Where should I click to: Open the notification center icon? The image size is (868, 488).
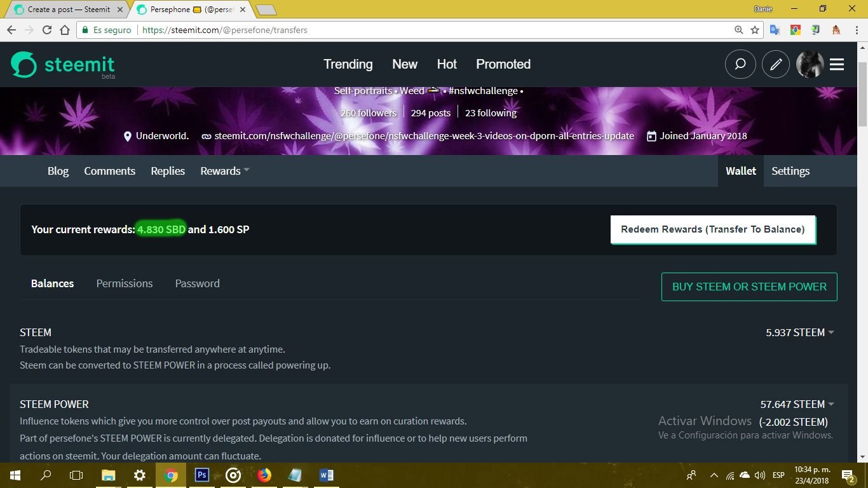[x=848, y=475]
